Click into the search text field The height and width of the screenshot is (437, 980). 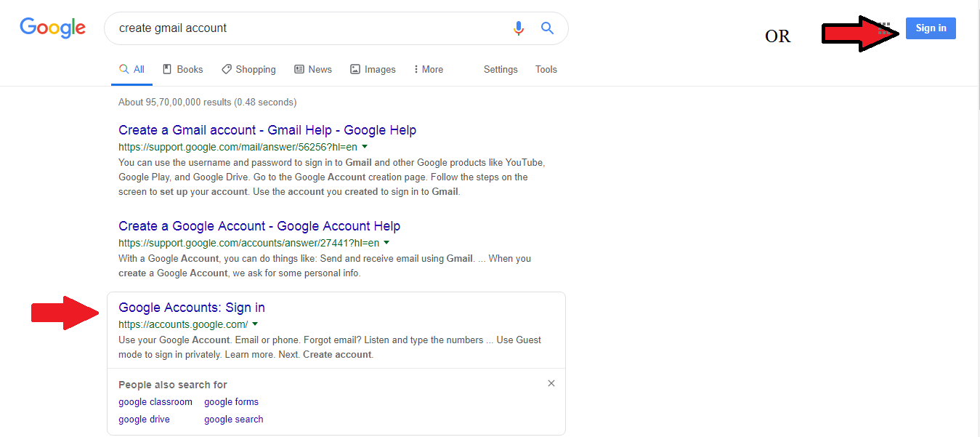(x=305, y=28)
